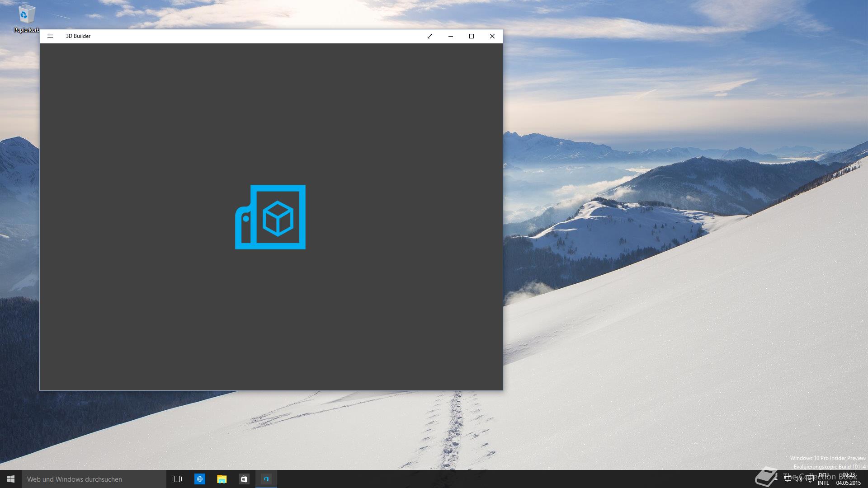Focus the 'Web und Windows durchsuchen' search box
868x488 pixels.
tap(94, 479)
